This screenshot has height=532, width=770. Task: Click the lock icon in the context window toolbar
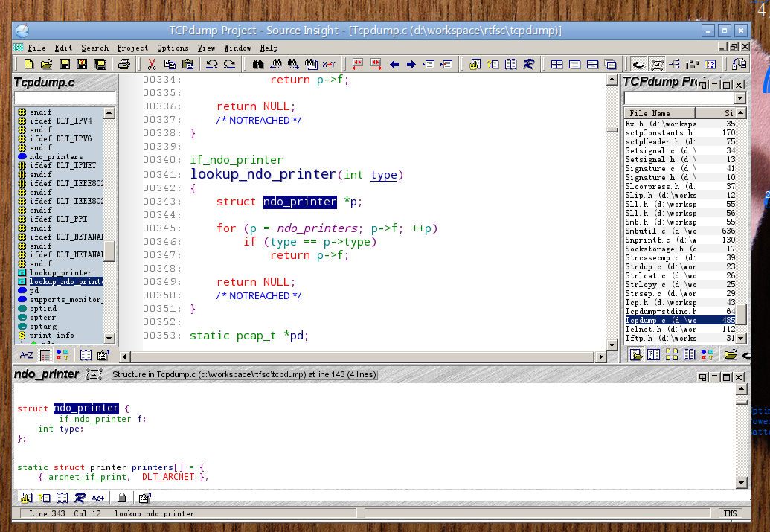[122, 498]
